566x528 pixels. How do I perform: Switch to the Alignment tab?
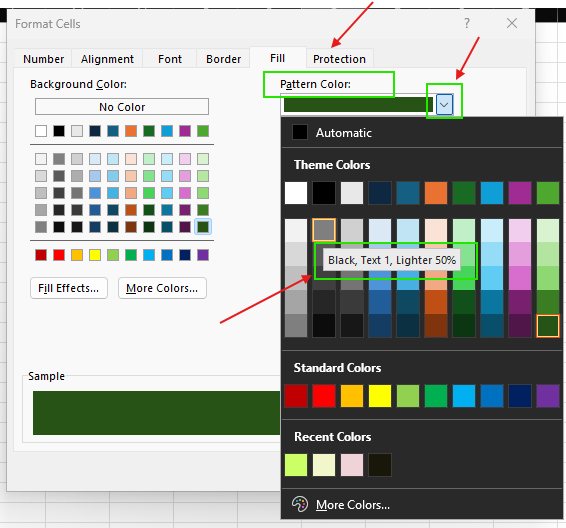(107, 59)
